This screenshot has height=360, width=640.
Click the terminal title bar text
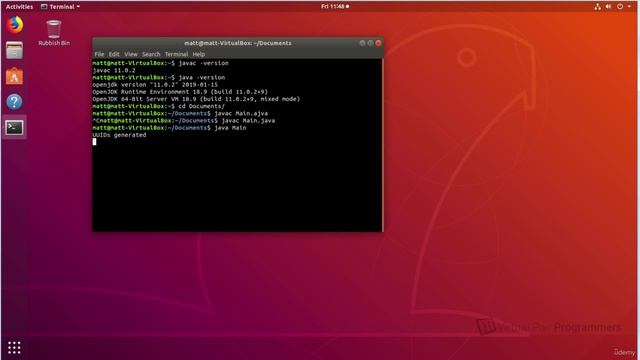pos(238,43)
